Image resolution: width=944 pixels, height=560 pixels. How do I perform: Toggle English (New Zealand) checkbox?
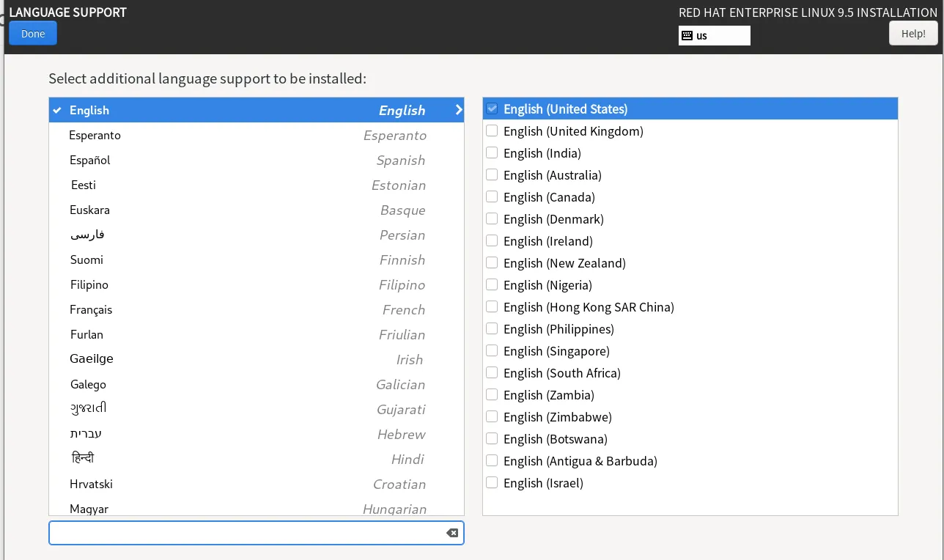point(492,262)
